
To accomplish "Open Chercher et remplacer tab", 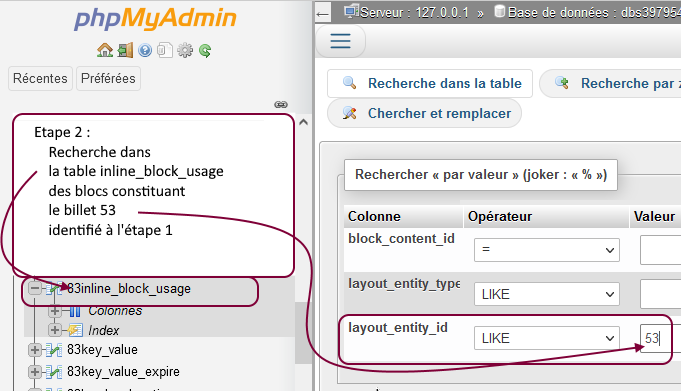I will [x=424, y=113].
